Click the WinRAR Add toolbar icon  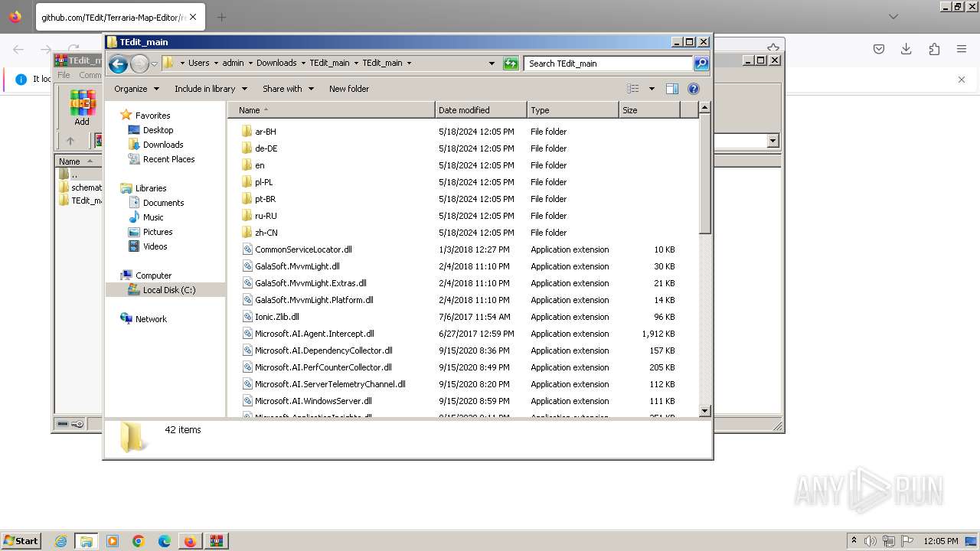(x=82, y=108)
